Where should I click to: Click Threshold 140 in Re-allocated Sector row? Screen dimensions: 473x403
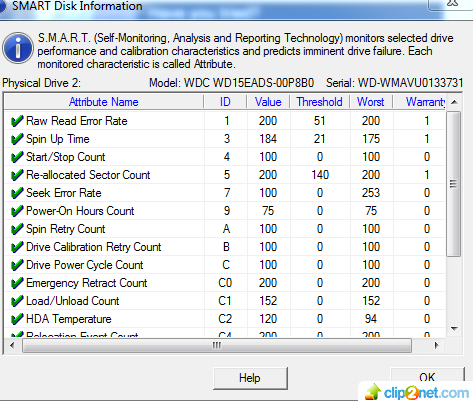coord(320,175)
